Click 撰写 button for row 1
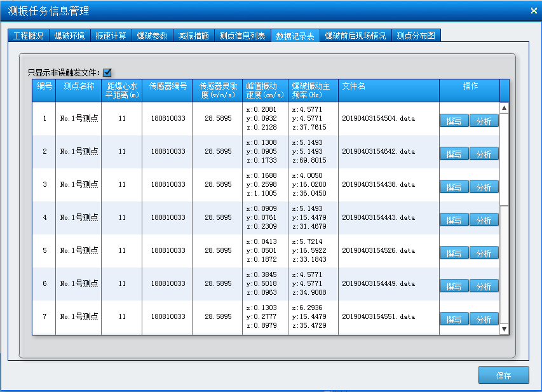The image size is (542, 392). click(x=454, y=121)
